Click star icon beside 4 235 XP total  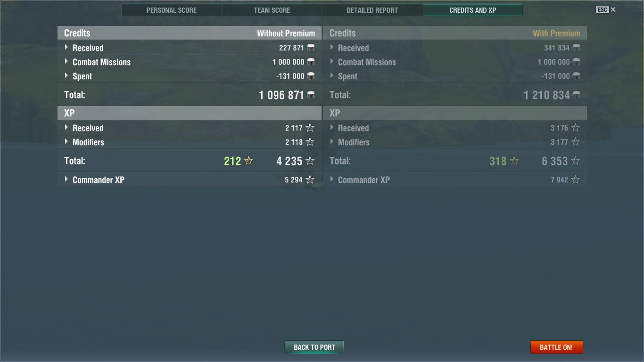point(310,161)
